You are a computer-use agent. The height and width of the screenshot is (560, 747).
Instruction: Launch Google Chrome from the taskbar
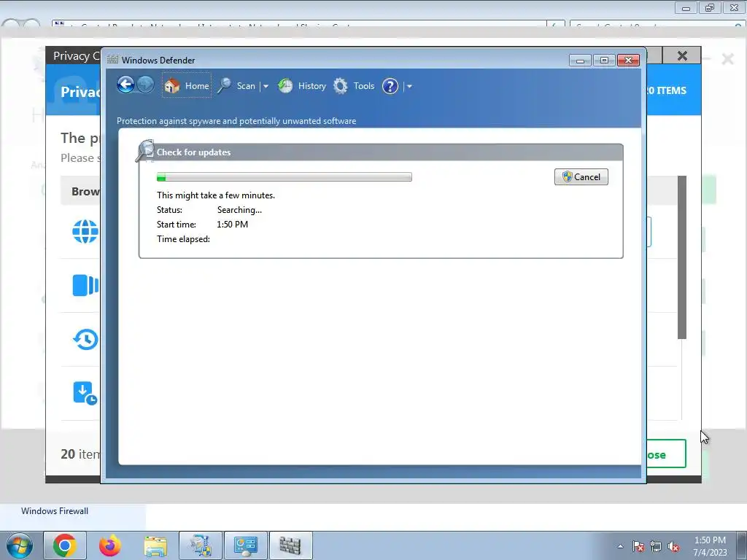[x=65, y=545]
